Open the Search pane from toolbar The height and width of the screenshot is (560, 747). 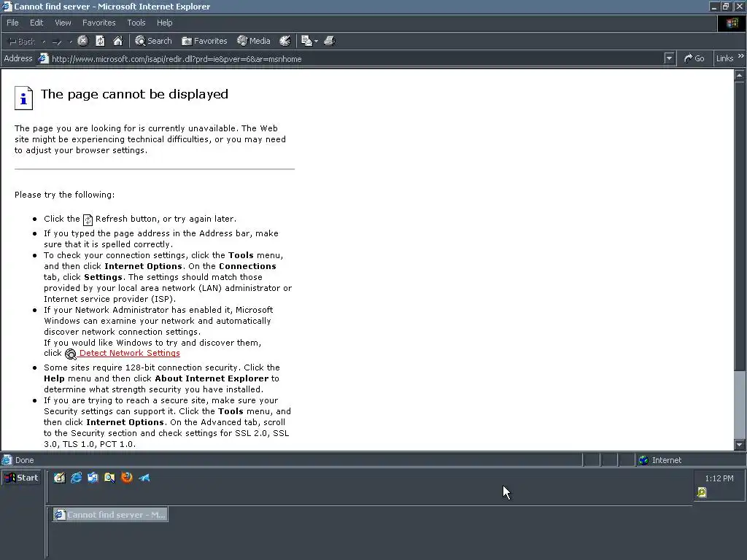pos(153,41)
